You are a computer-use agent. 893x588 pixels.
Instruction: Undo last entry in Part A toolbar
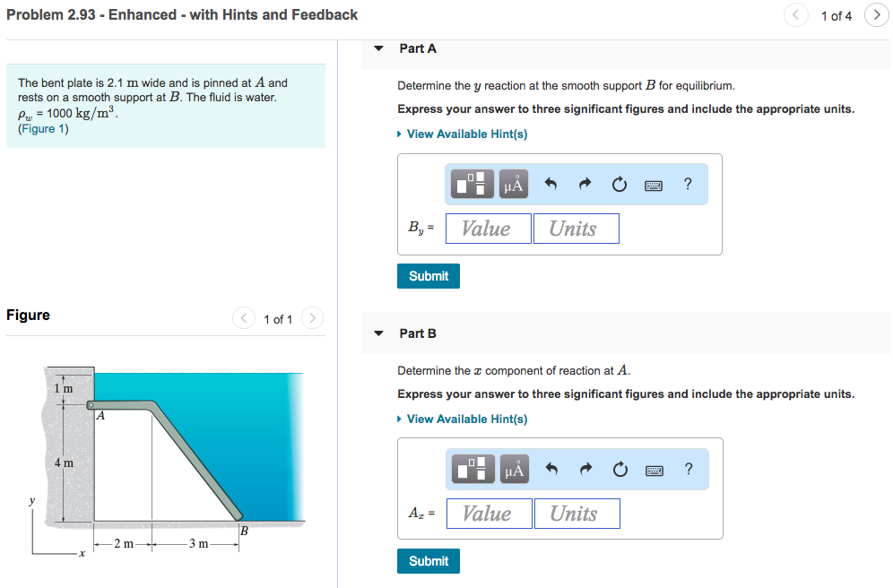coord(551,184)
